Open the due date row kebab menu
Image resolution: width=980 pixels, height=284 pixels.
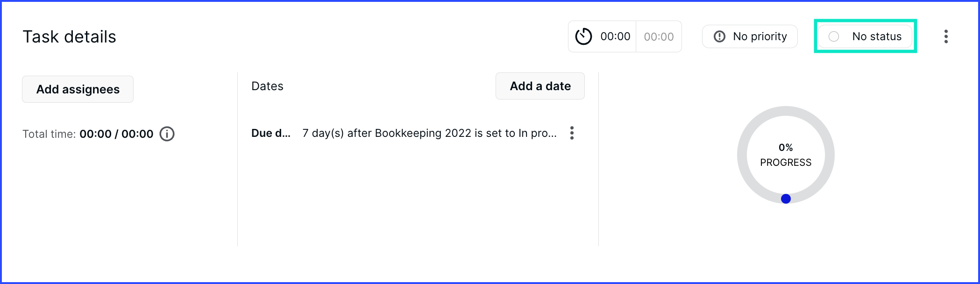(572, 133)
